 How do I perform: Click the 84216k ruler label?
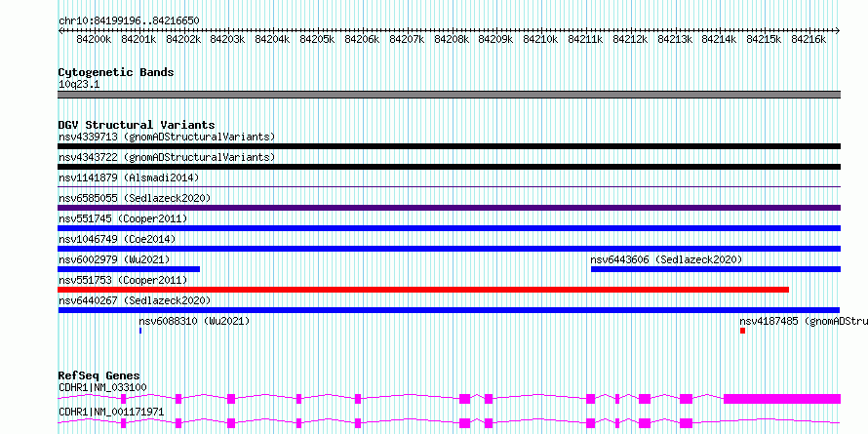click(x=809, y=39)
